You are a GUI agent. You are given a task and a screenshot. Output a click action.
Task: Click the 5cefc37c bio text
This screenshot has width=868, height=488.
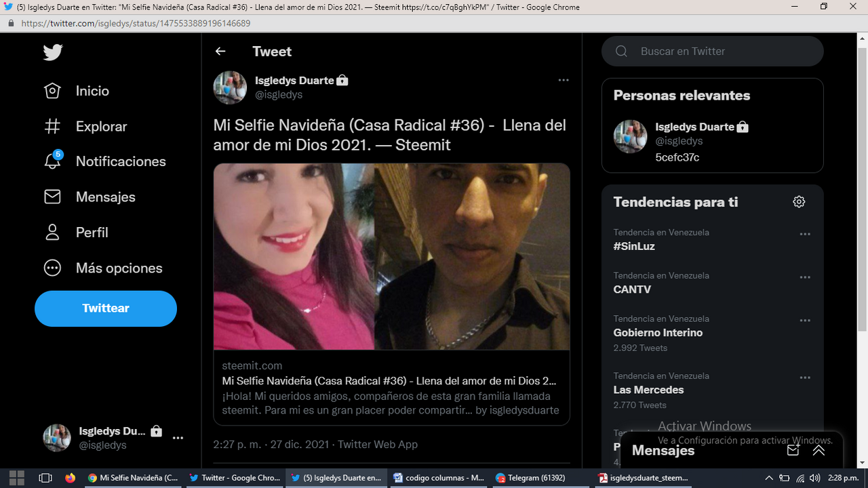[x=677, y=157]
